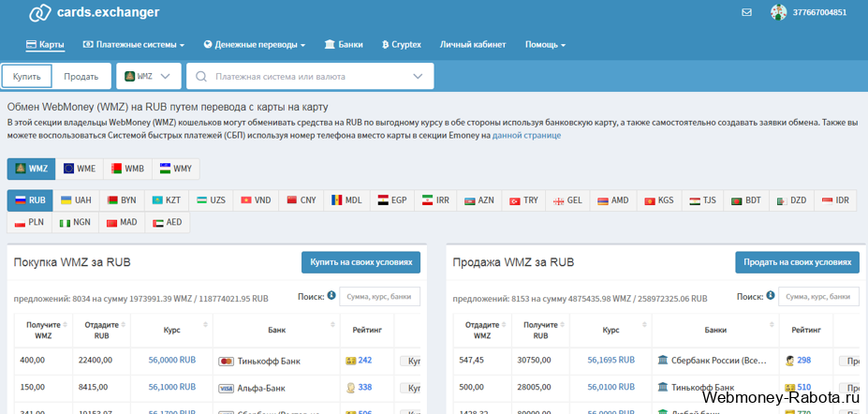This screenshot has width=868, height=414.
Task: Click Платежная система или валюта field
Action: click(x=310, y=77)
